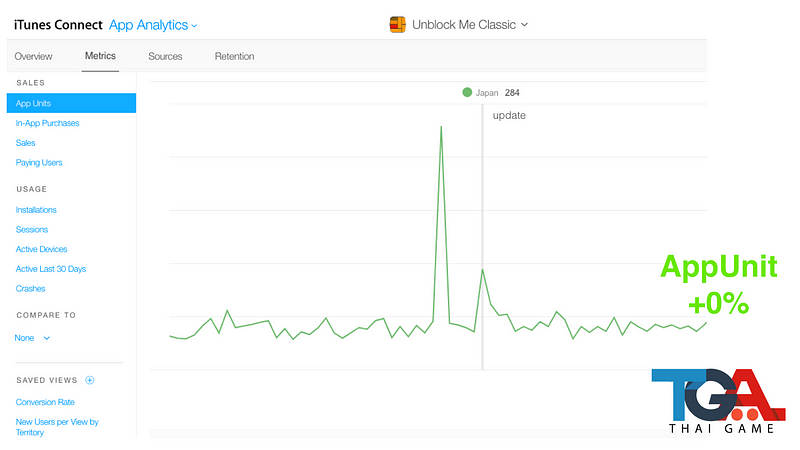
Task: Click the green Japan legend dot
Action: pyautogui.click(x=467, y=92)
